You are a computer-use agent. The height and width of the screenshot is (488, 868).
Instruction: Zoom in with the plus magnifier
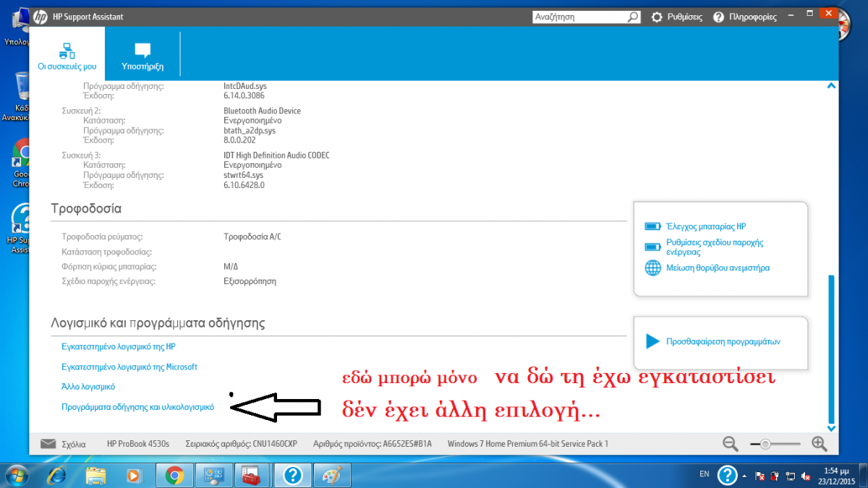(x=819, y=444)
